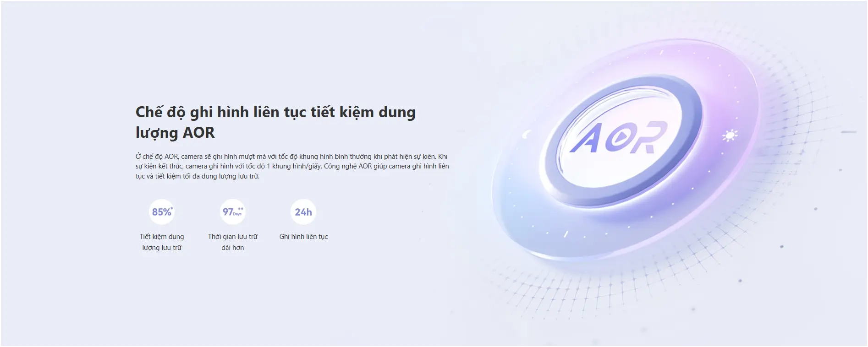Click the white tick mark at the disc's bottom
Screen dimensions: 868x347
(x=566, y=234)
